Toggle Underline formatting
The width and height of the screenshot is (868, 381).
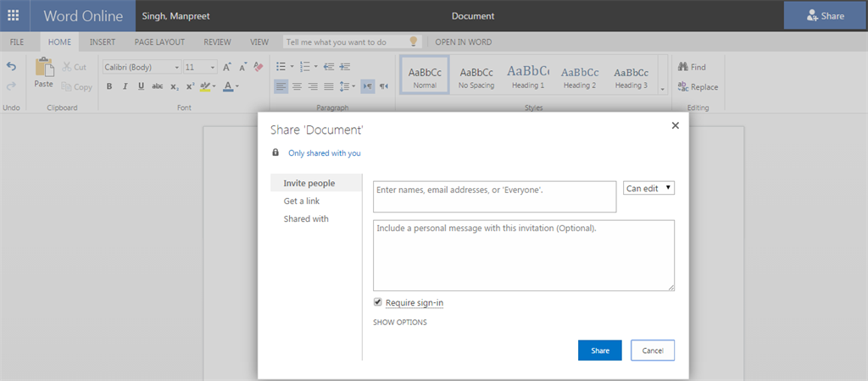click(142, 86)
